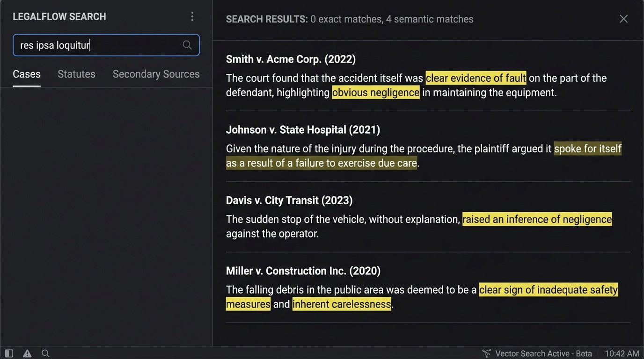Open the Johnson v. State Hospital result
The width and height of the screenshot is (644, 359).
point(303,130)
